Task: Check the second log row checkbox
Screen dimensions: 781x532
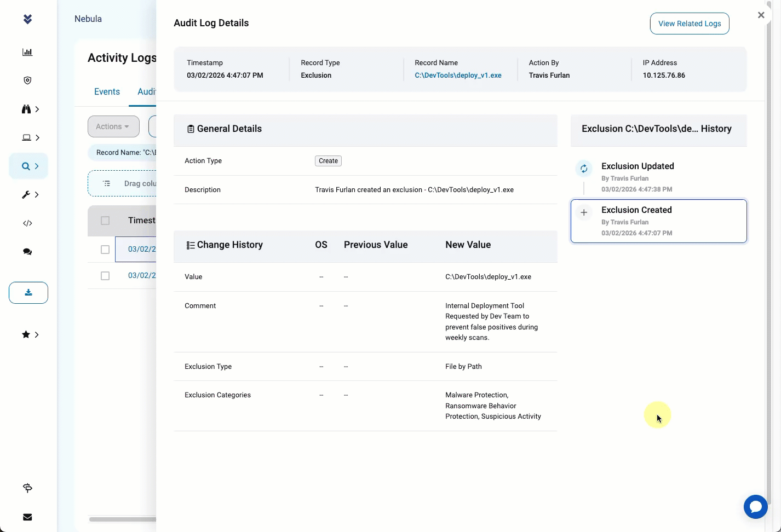Action: tap(105, 276)
